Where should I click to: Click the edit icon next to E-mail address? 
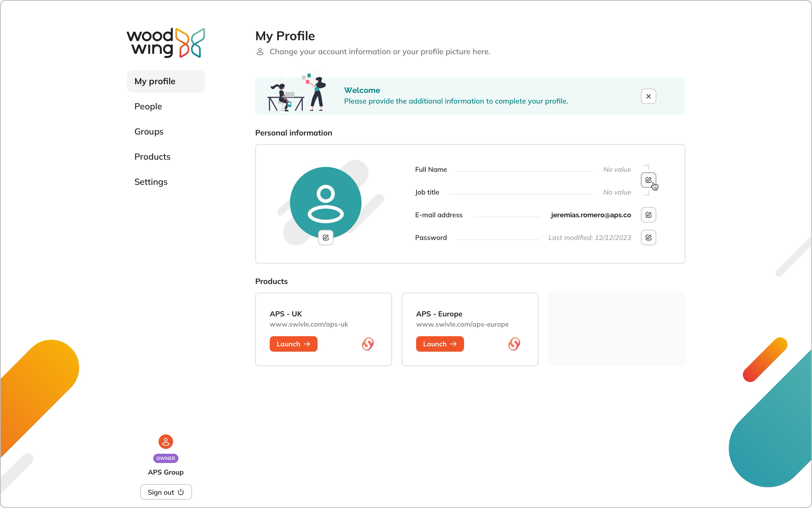click(648, 215)
